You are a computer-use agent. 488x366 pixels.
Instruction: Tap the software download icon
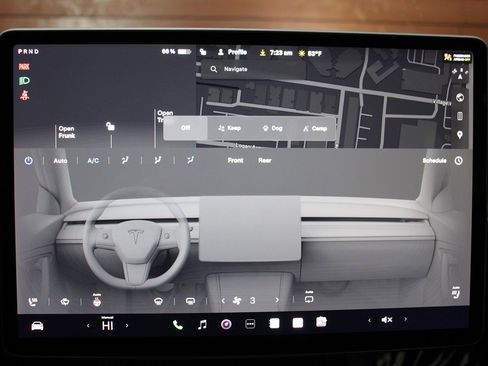pyautogui.click(x=263, y=53)
